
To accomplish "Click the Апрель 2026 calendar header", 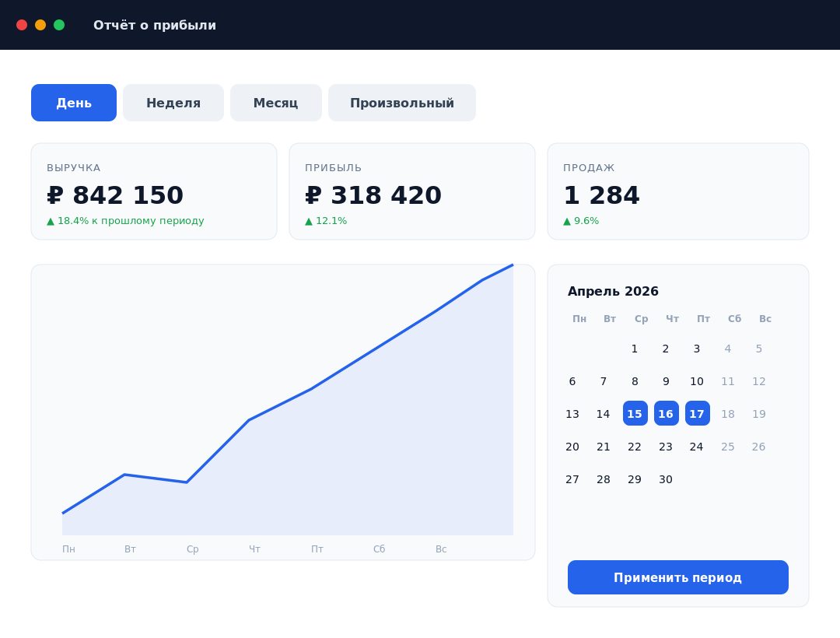I will (613, 291).
